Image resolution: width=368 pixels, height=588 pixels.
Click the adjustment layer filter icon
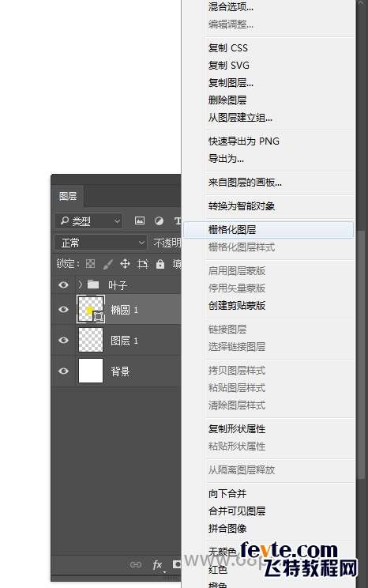(159, 220)
